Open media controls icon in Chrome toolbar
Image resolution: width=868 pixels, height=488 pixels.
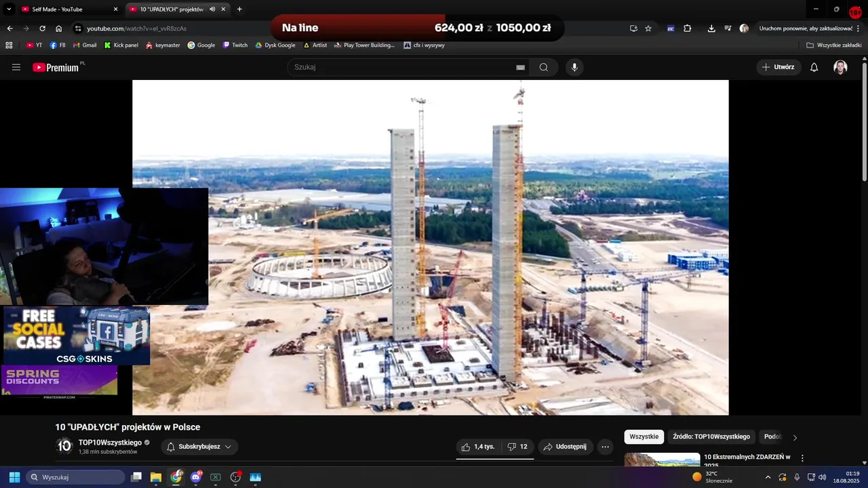point(728,28)
